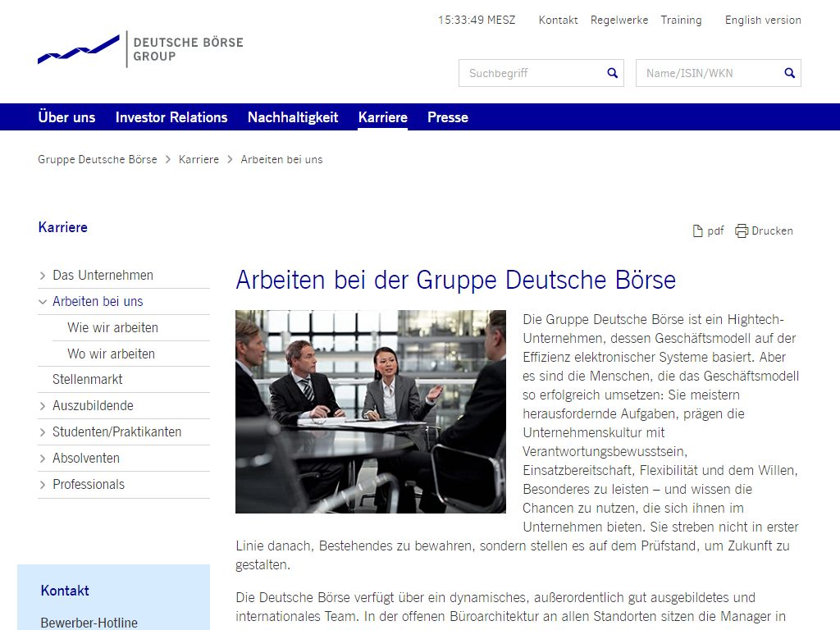Open Auszubildende sidebar item
The width and height of the screenshot is (840, 630).
coord(93,406)
